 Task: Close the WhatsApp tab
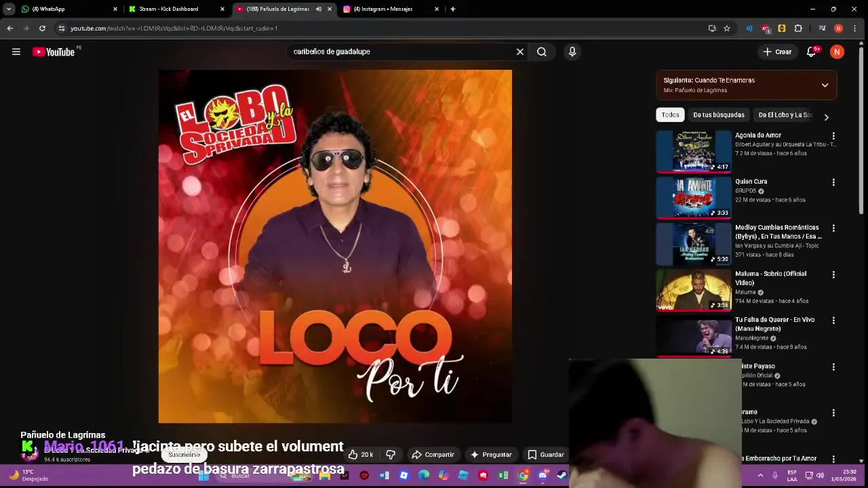115,9
